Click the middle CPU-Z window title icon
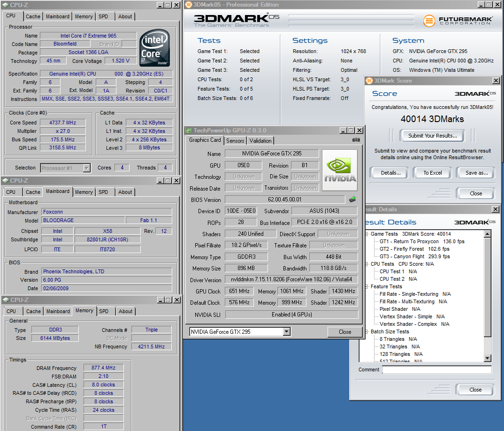The height and width of the screenshot is (431, 504). tap(6, 181)
